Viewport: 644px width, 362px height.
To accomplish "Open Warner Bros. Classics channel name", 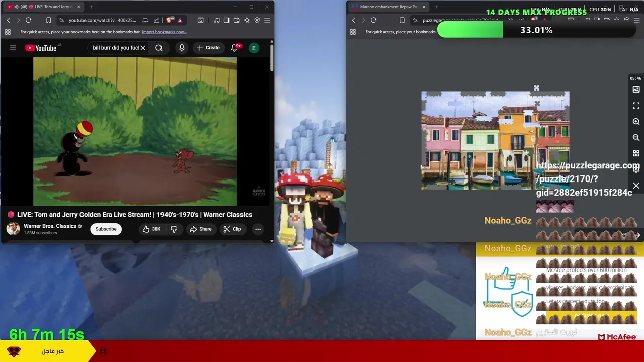I will (x=50, y=226).
